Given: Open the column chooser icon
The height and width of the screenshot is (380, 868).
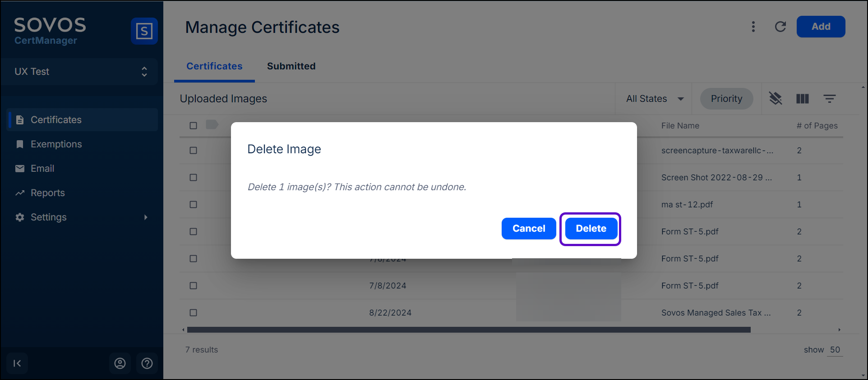Looking at the screenshot, I should (x=802, y=99).
